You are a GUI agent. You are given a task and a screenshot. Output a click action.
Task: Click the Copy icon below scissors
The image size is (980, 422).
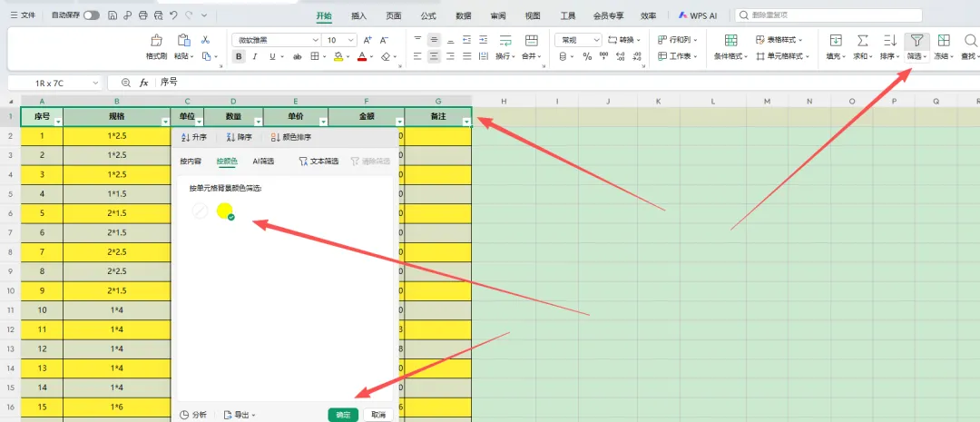[x=206, y=56]
